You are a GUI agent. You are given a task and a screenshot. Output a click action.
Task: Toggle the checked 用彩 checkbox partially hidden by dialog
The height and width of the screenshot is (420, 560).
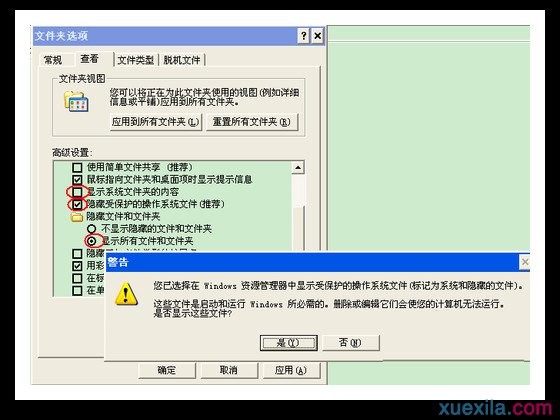click(x=77, y=266)
